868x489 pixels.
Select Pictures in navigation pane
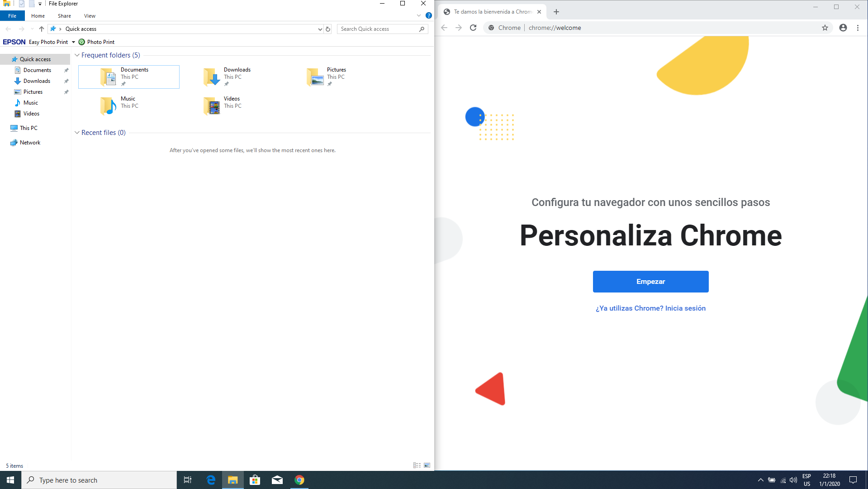[x=33, y=92]
